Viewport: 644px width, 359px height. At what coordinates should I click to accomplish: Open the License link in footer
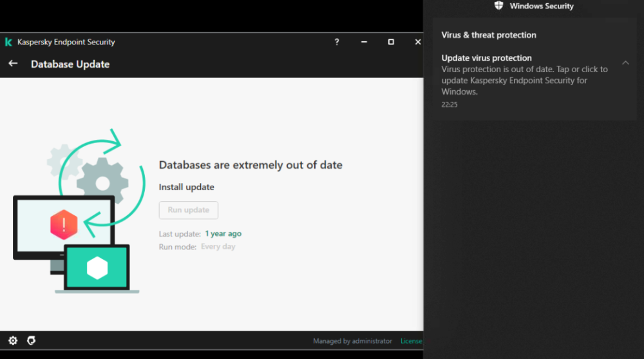click(x=412, y=341)
